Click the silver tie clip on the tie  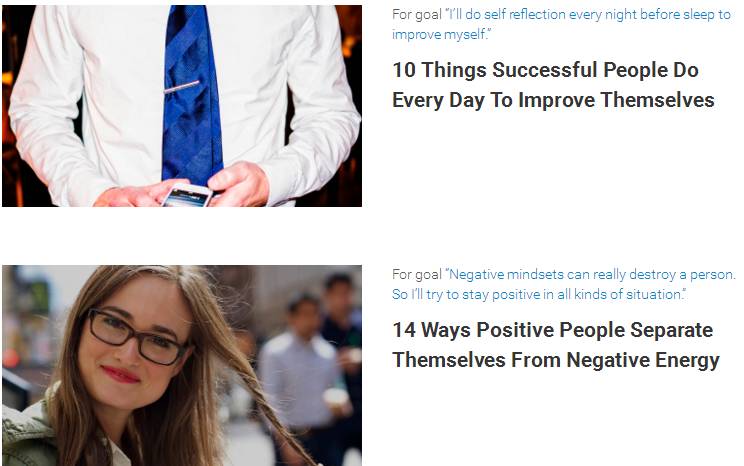coord(181,87)
